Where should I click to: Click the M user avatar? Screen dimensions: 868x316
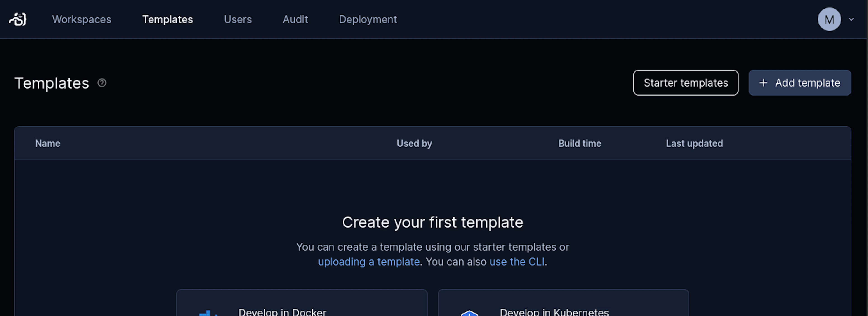click(x=829, y=19)
